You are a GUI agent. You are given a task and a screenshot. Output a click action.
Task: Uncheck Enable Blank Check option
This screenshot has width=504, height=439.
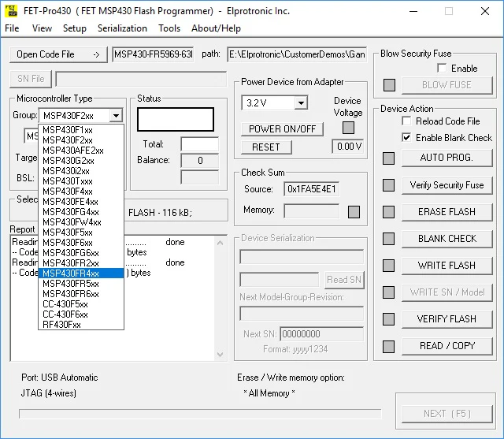406,137
